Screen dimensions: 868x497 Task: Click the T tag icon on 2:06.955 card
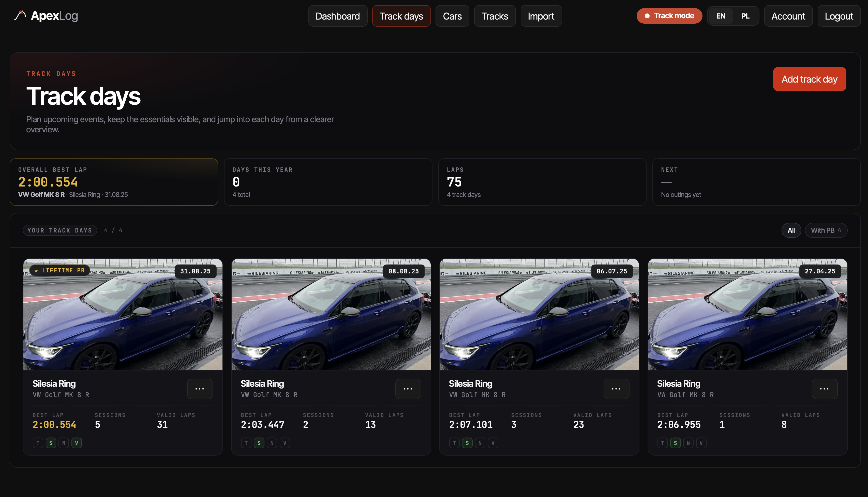(x=663, y=443)
